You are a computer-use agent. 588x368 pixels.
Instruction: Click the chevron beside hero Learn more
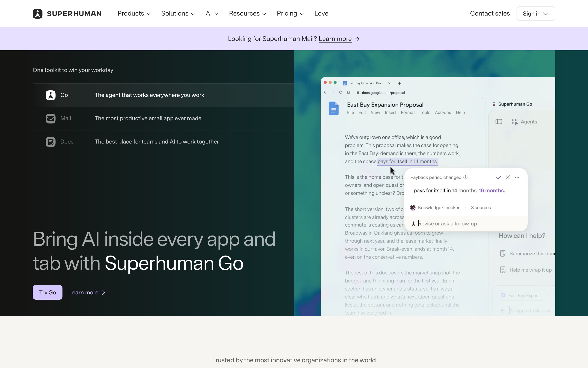[x=104, y=292]
